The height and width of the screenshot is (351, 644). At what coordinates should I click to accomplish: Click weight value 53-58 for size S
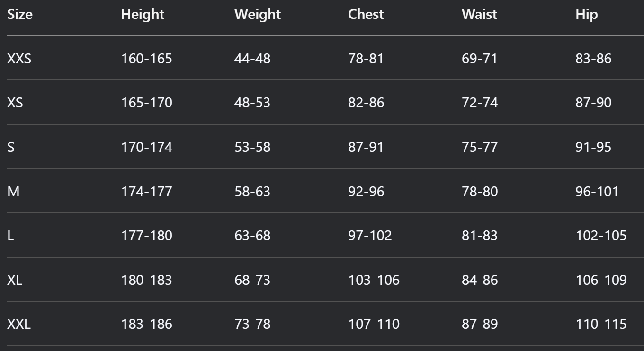coord(252,147)
